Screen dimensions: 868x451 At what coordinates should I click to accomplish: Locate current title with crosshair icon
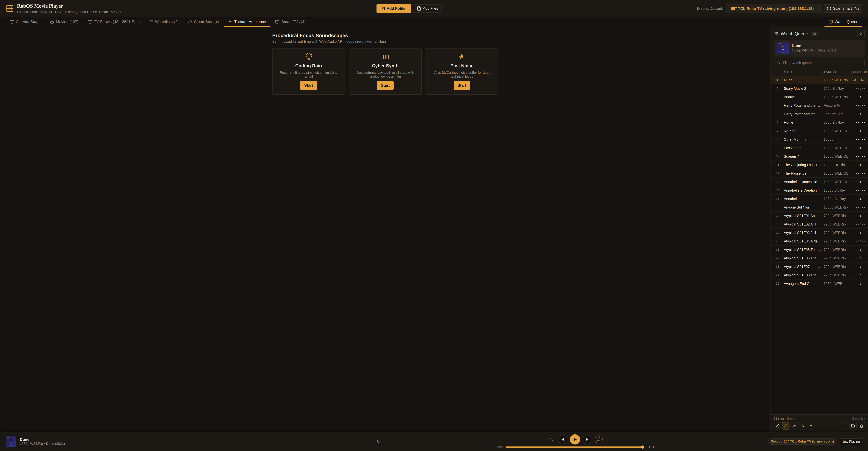click(794, 426)
